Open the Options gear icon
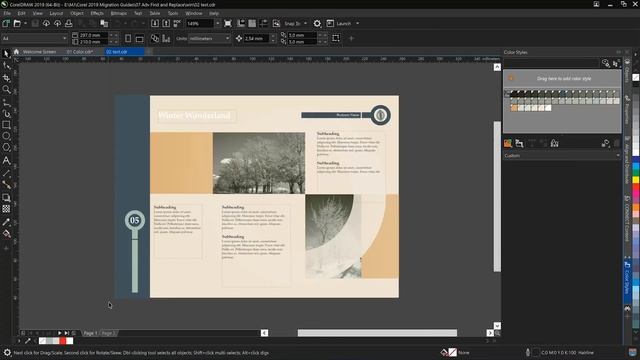This screenshot has width=640, height=360. pos(317,24)
